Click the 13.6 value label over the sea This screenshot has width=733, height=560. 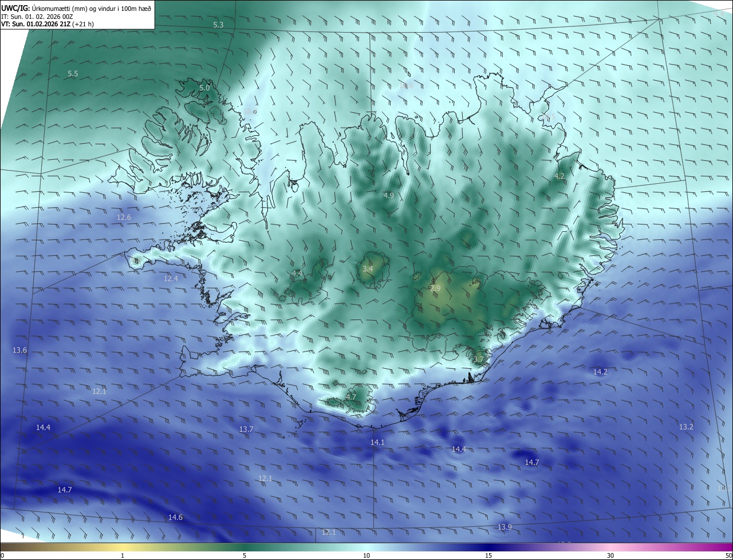[19, 350]
